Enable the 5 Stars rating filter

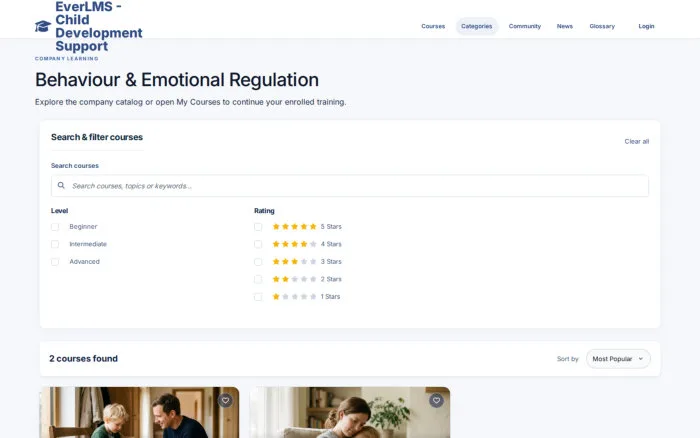point(258,227)
